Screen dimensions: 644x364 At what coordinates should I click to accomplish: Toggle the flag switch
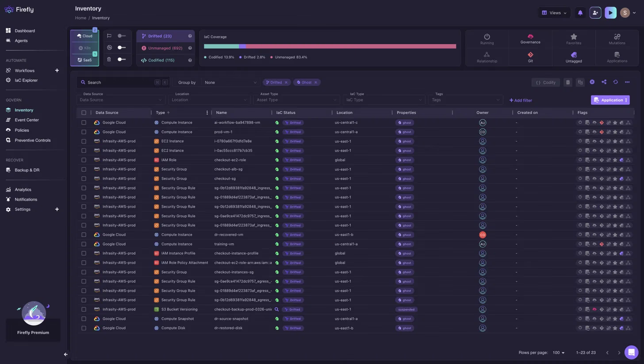pos(122,36)
